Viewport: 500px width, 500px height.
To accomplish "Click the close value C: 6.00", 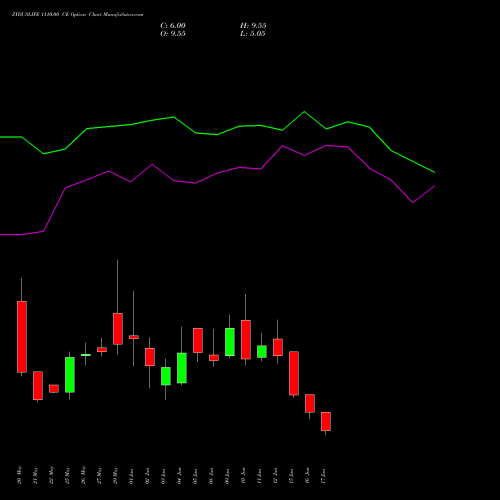I will [x=173, y=26].
